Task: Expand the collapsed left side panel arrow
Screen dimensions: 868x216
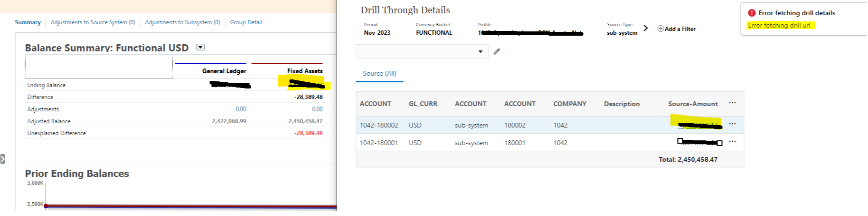Action: pyautogui.click(x=2, y=159)
